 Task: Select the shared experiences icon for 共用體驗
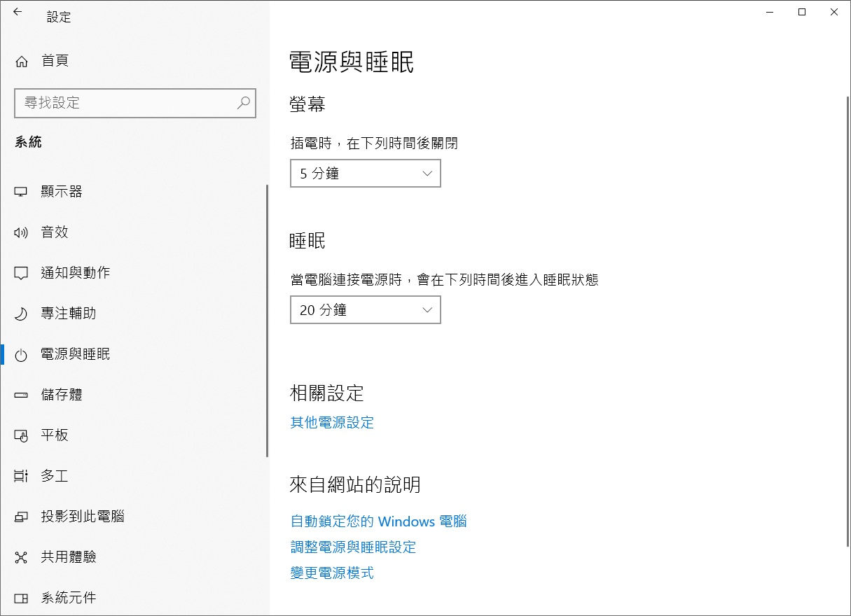21,557
